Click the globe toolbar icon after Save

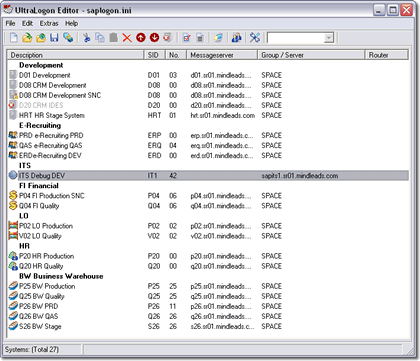coord(68,38)
